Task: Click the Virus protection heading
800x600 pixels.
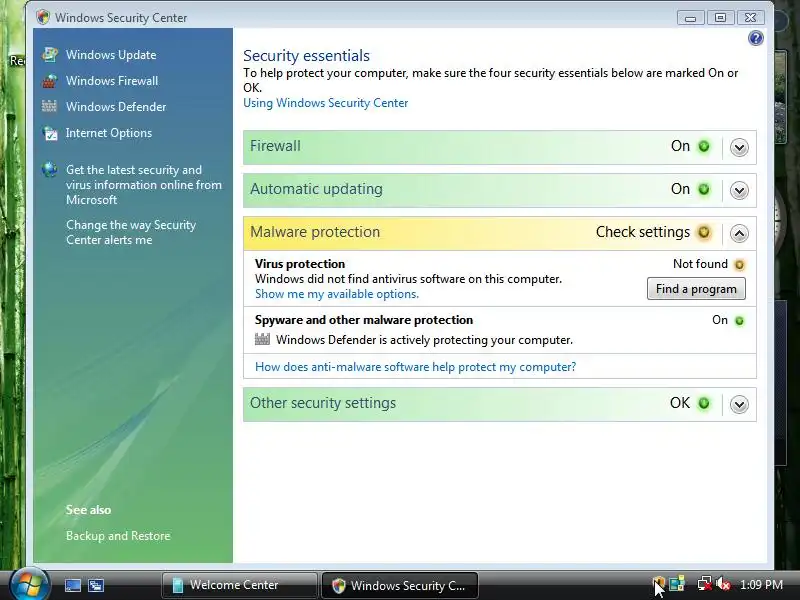Action: click(300, 264)
